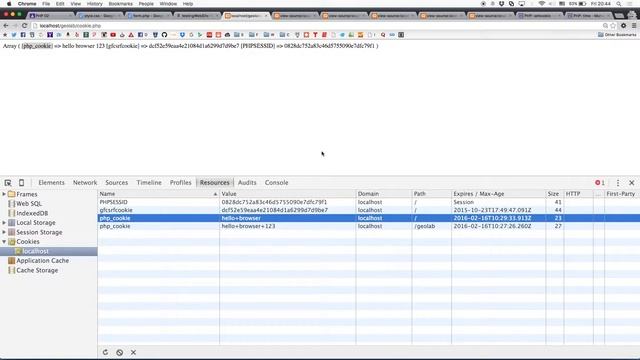Open the Apple menu
Screen dimensions: 640x360
pyautogui.click(x=9, y=4)
